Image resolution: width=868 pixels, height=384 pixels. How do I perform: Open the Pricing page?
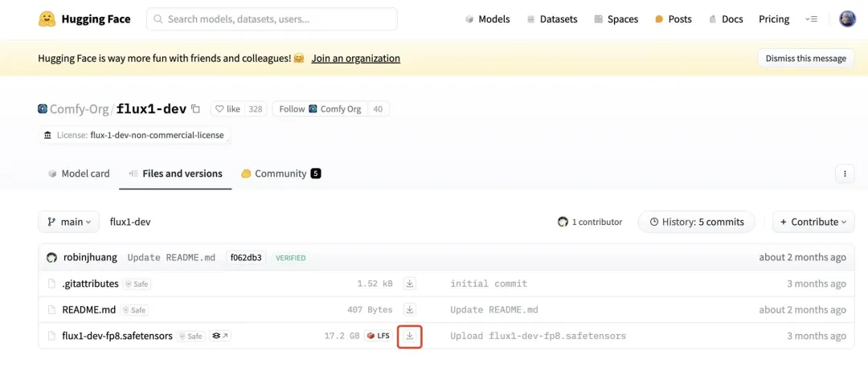tap(774, 18)
